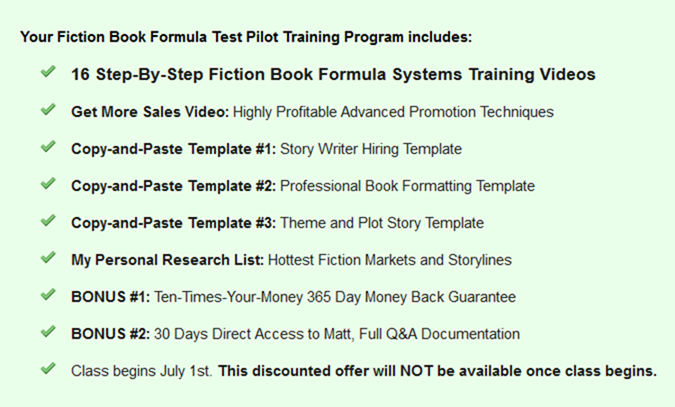Click "Professional Book Formatting Template" text

point(407,186)
